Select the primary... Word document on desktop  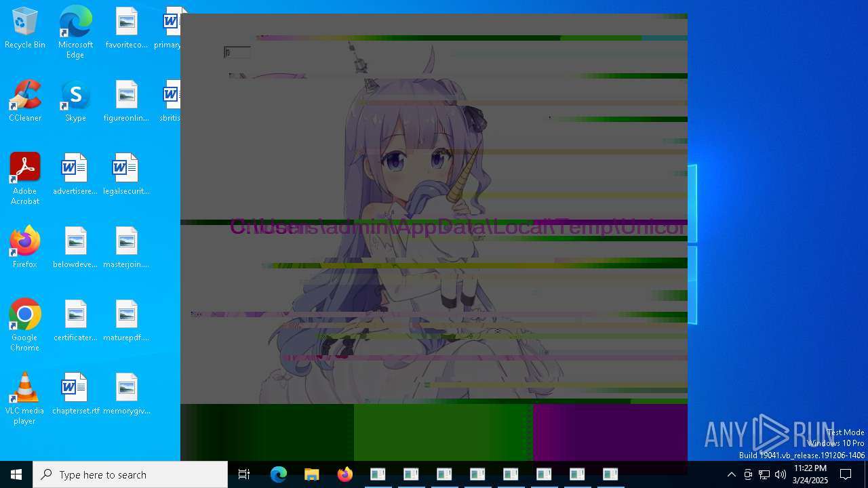(170, 28)
